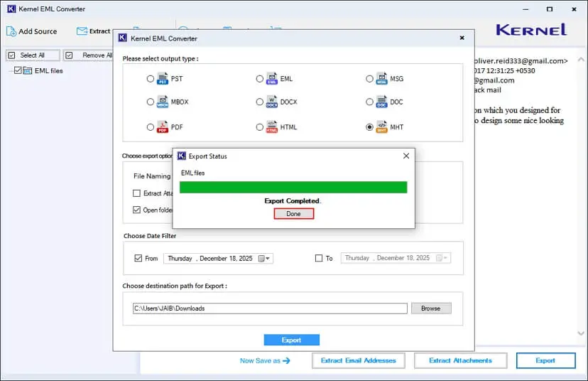Image resolution: width=588 pixels, height=381 pixels.
Task: Click Done in Export Status dialog
Action: pos(293,213)
